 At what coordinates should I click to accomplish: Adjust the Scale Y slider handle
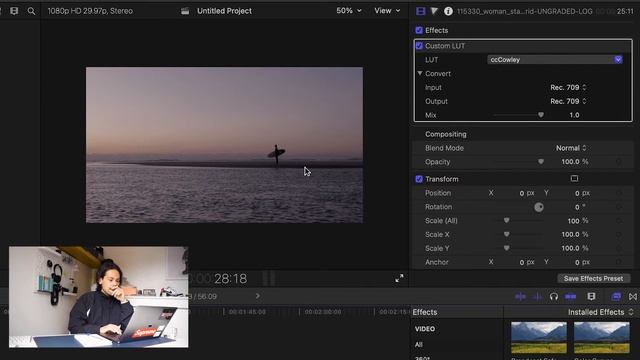[x=507, y=248]
